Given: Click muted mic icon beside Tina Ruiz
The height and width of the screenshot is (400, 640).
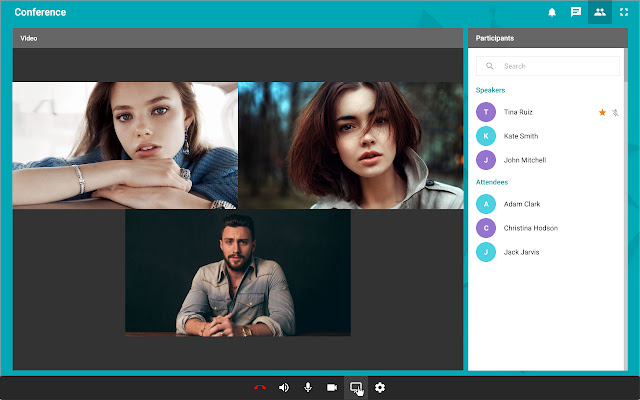Looking at the screenshot, I should pos(616,113).
